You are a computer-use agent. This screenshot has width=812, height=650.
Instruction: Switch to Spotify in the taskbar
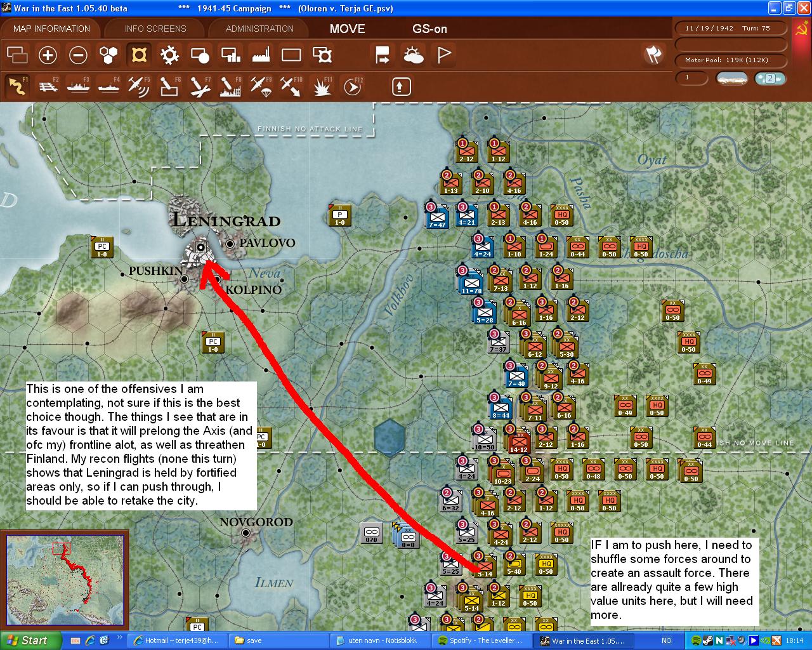479,640
